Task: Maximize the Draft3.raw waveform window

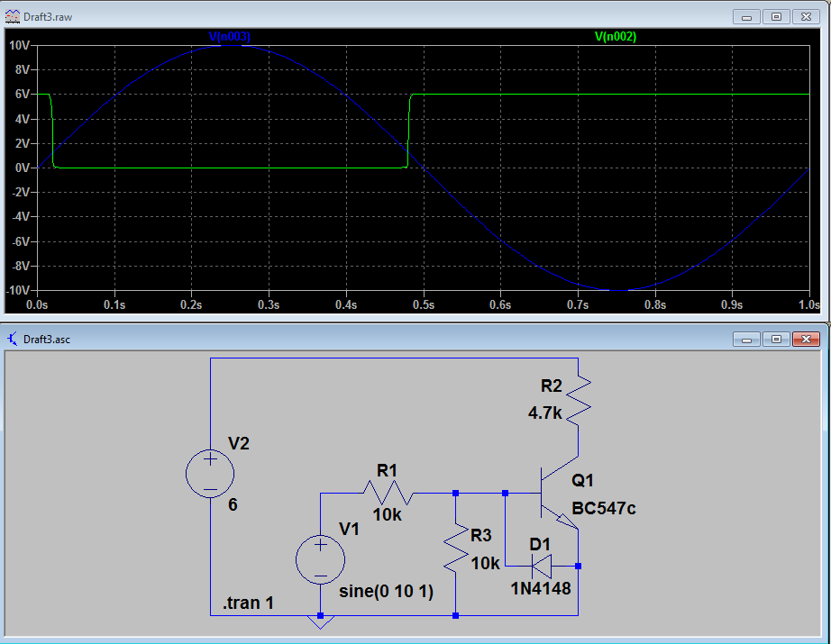Action: [x=776, y=17]
